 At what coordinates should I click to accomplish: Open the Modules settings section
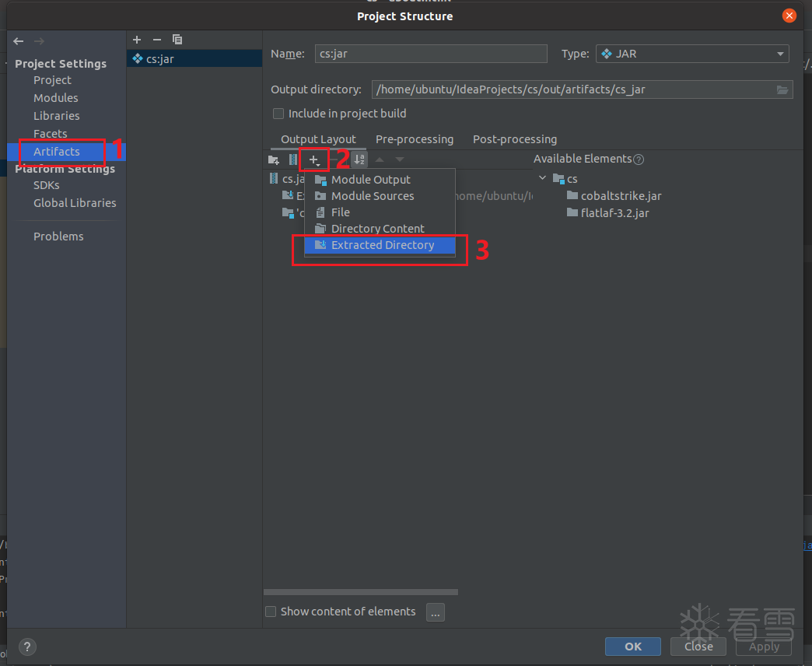coord(56,98)
